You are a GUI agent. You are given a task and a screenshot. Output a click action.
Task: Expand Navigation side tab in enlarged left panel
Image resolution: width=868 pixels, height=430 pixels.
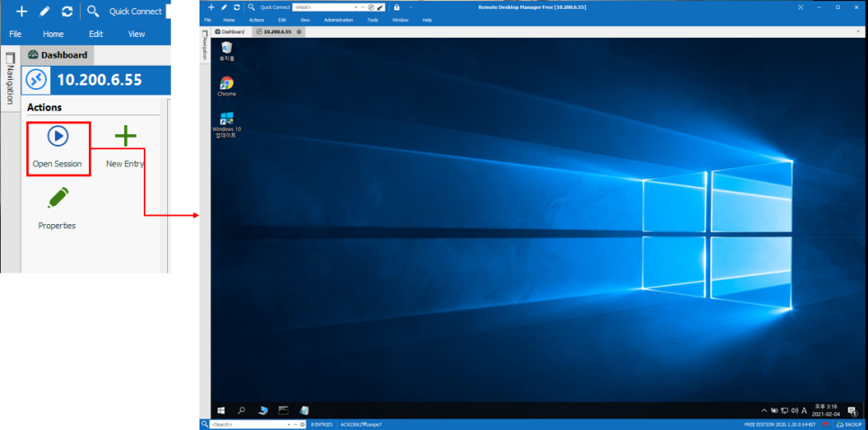(x=11, y=79)
